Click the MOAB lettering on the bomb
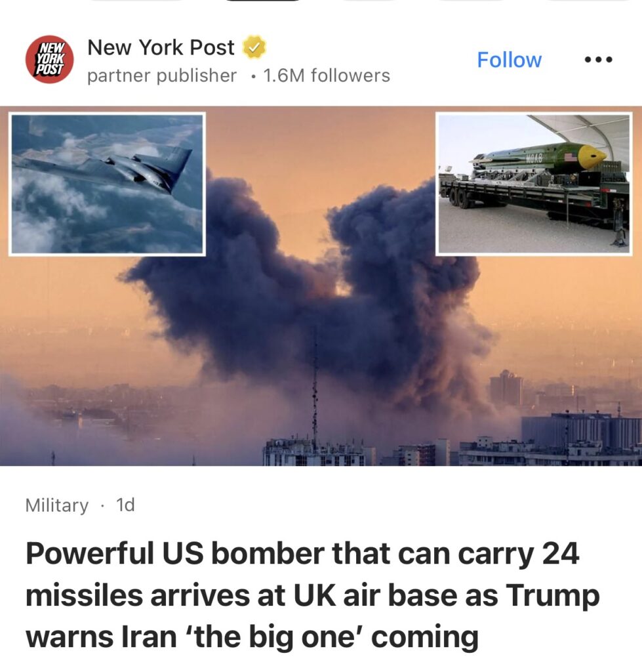The height and width of the screenshot is (672, 642). coord(533,159)
